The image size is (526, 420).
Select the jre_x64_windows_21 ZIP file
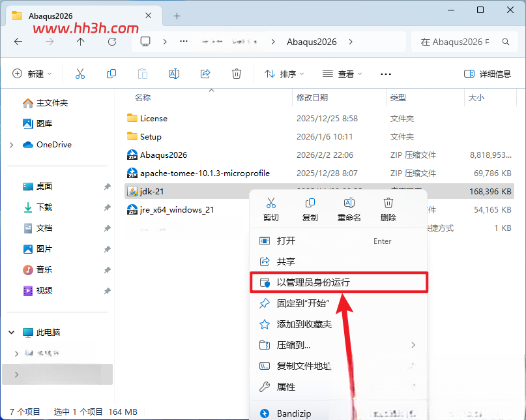click(170, 210)
